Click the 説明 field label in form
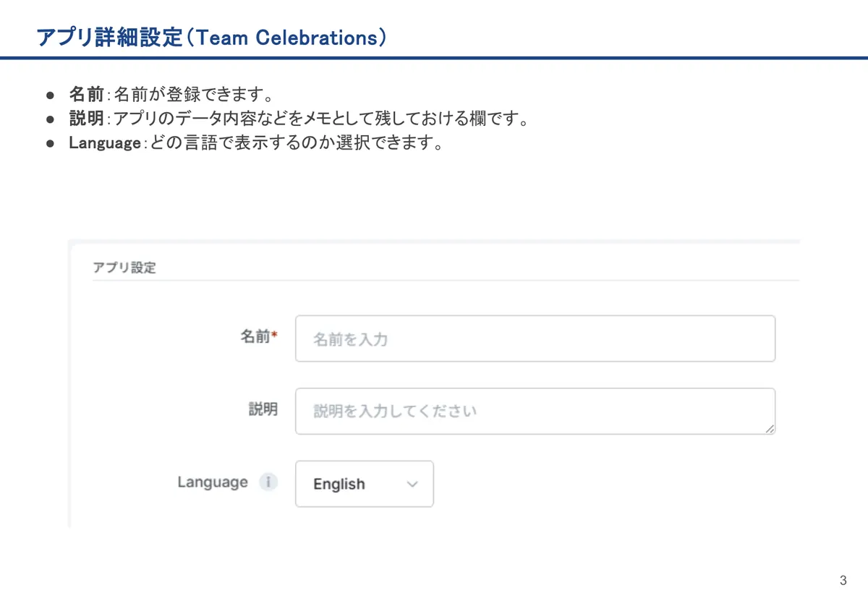Screen dimensions: 868x614 (x=263, y=409)
